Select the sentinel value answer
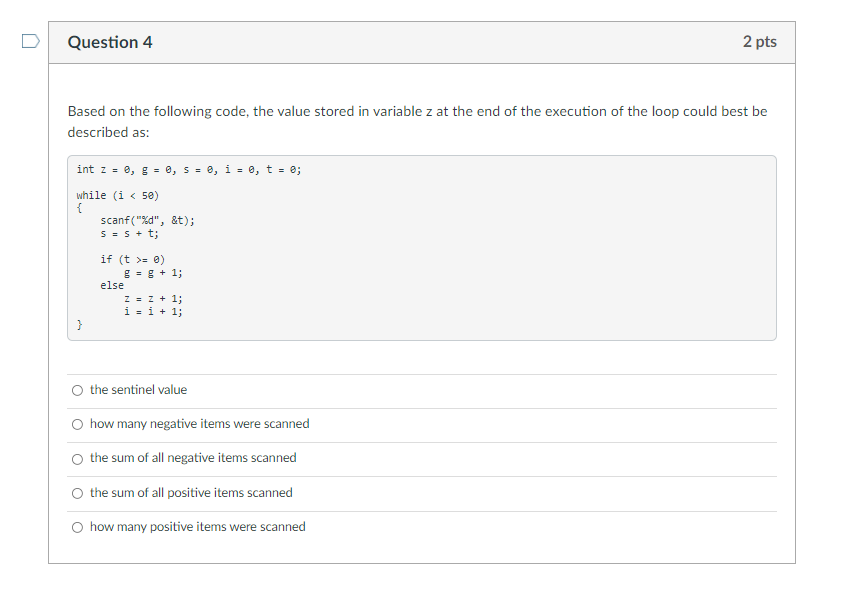This screenshot has height=591, width=861. pos(77,390)
